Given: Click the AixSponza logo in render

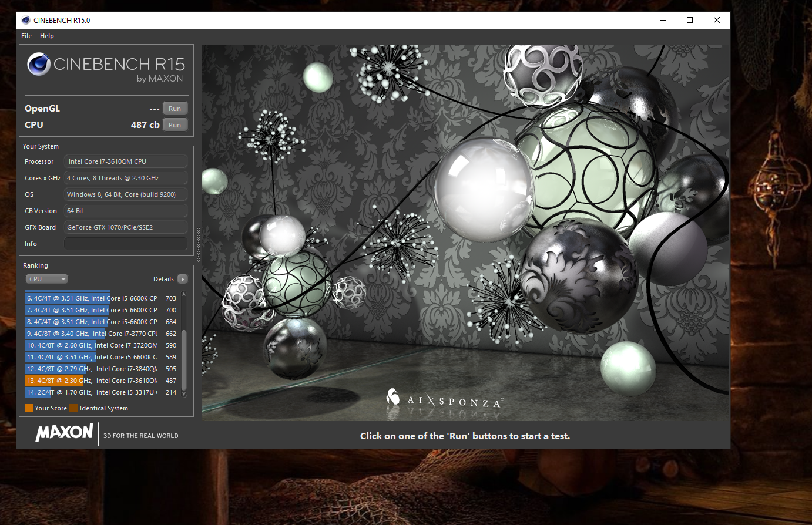Looking at the screenshot, I should coord(445,400).
